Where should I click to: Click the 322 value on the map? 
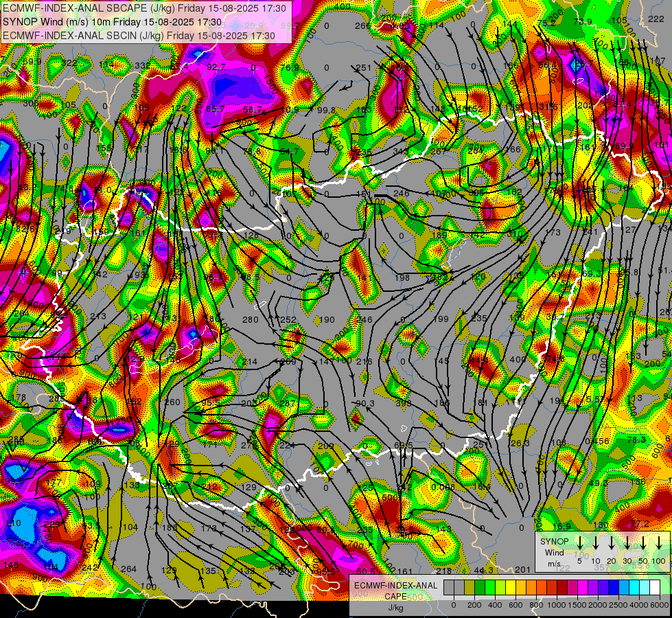point(69,63)
